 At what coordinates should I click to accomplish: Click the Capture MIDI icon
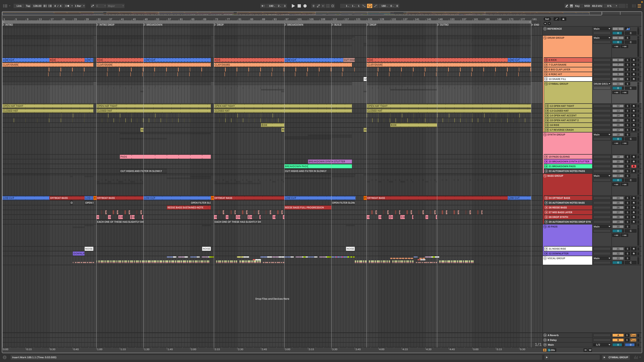pyautogui.click(x=328, y=6)
